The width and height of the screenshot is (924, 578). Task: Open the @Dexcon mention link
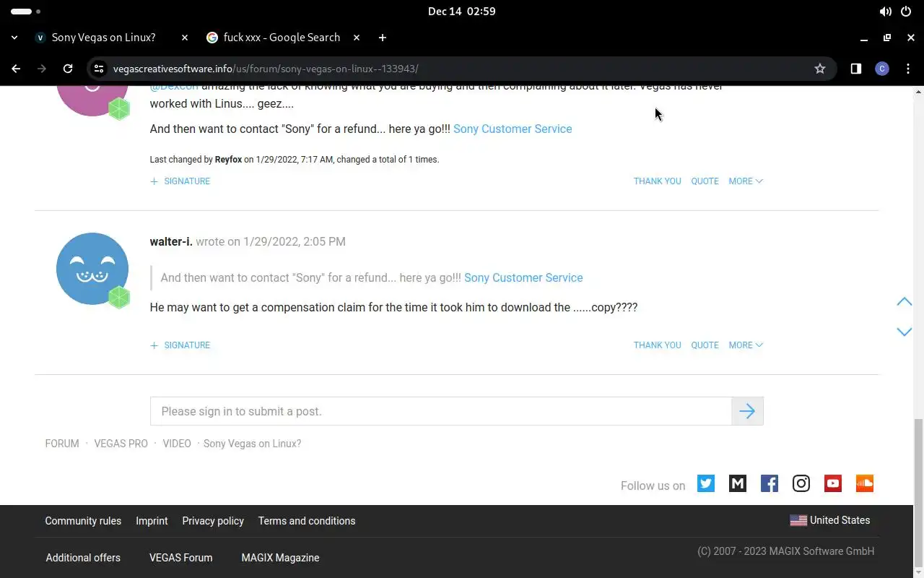tap(174, 88)
